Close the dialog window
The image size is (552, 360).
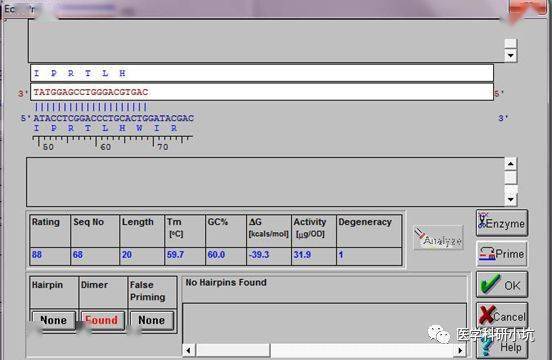click(527, 8)
